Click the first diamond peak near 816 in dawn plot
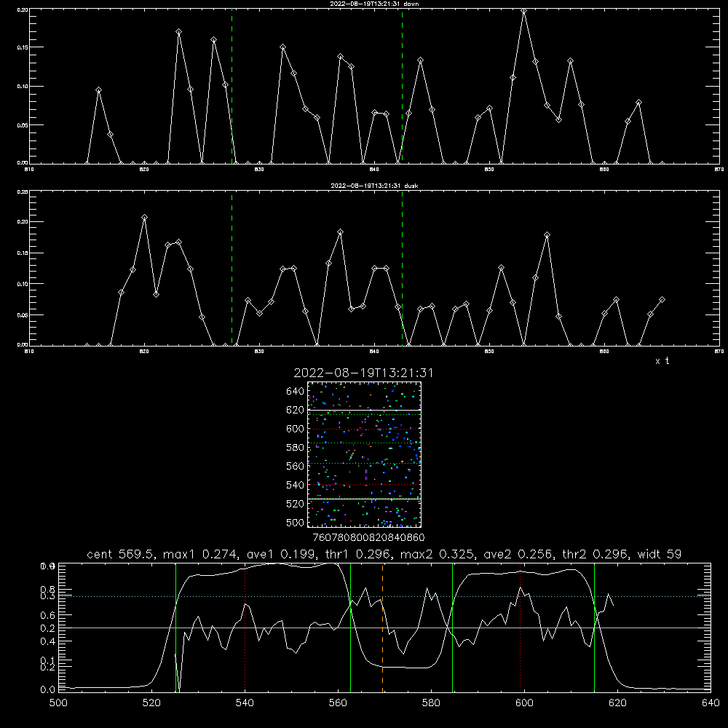This screenshot has height=728, width=728. (98, 90)
